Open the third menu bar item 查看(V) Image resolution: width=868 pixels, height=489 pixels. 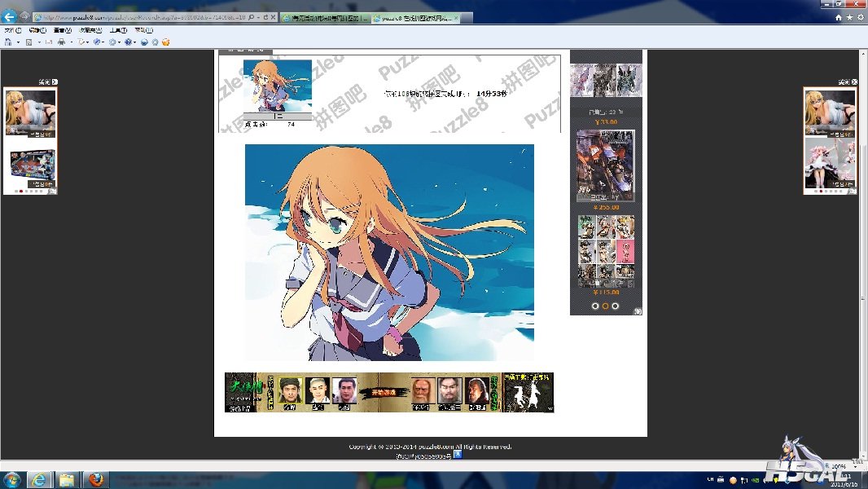pos(62,30)
